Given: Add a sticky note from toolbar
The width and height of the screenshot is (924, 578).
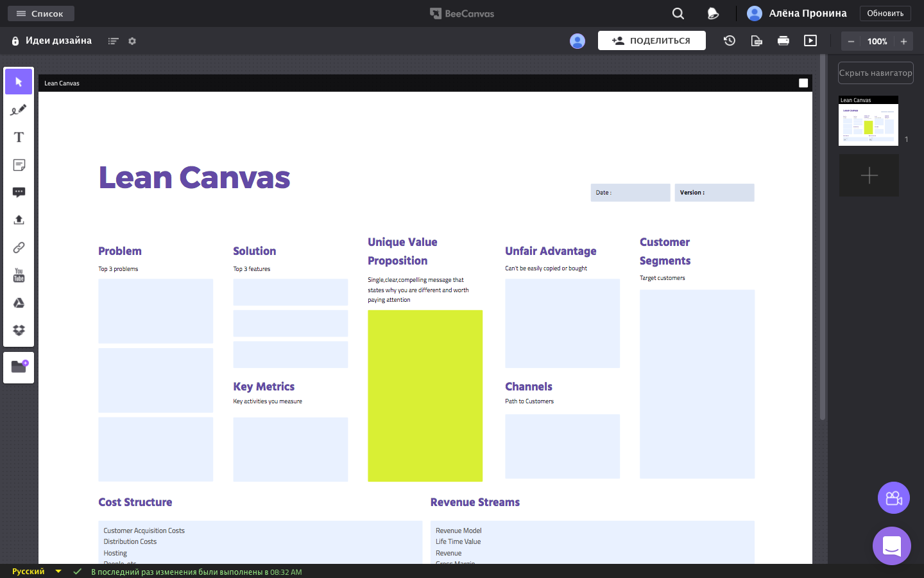Looking at the screenshot, I should pyautogui.click(x=19, y=165).
